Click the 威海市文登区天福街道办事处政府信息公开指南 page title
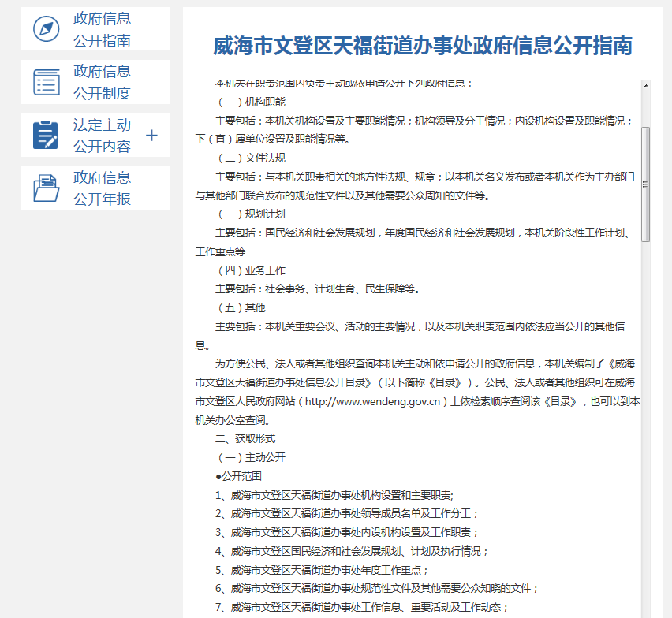 [x=423, y=46]
